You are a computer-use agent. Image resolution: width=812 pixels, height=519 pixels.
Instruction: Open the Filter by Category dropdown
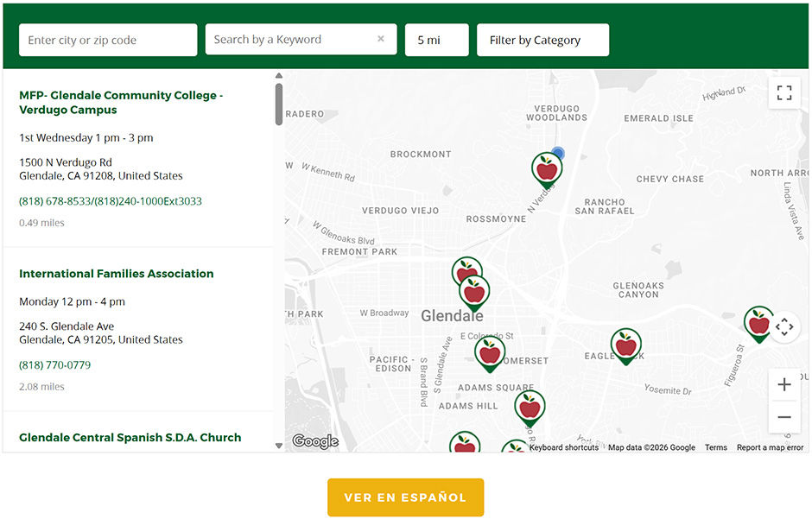coord(542,39)
